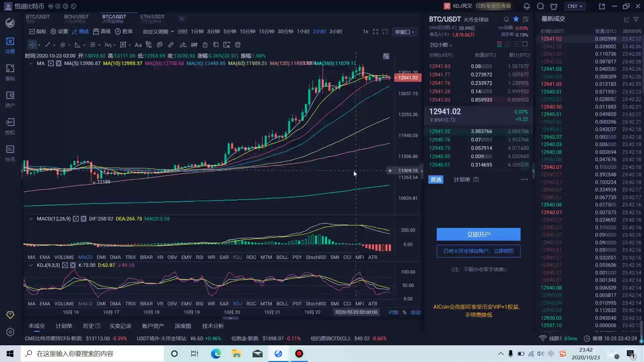Screen dimensions: 644x362
Task: Expand the crosshair cursor tool dropdown arrow
Action: click(39, 45)
